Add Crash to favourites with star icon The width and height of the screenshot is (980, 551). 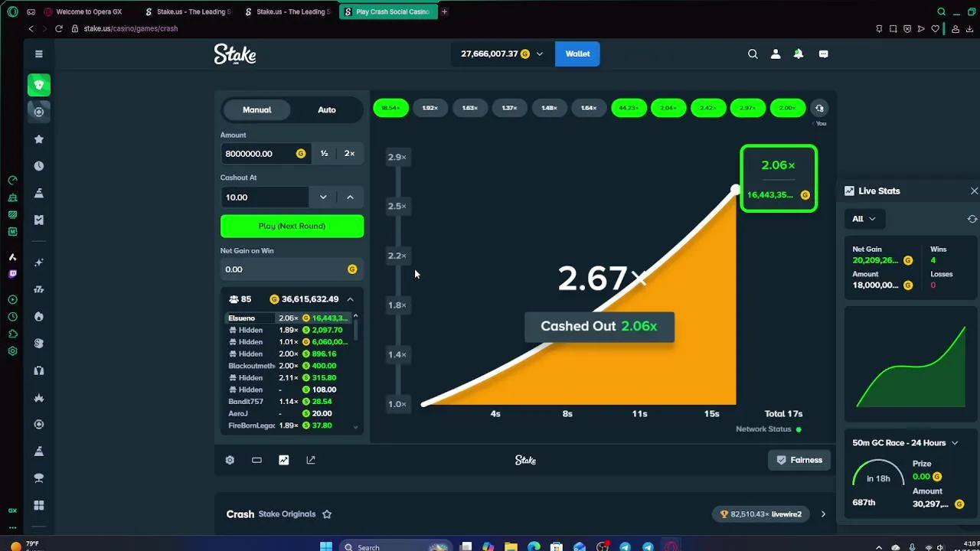327,514
